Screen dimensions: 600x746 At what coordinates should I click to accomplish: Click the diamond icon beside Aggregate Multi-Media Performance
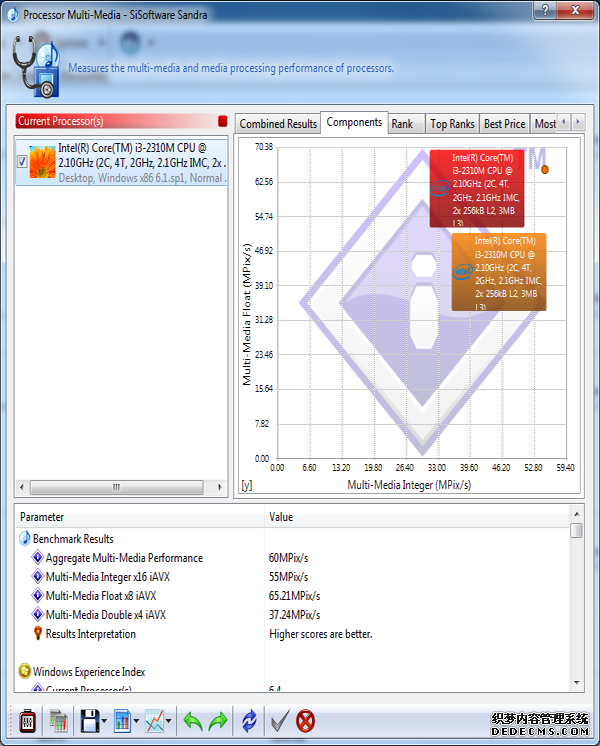tap(38, 557)
